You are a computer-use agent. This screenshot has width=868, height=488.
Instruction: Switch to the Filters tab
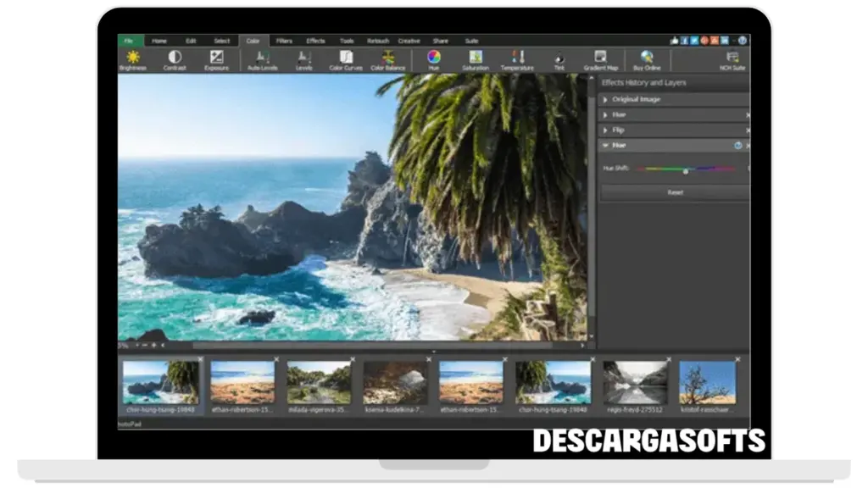pyautogui.click(x=284, y=41)
